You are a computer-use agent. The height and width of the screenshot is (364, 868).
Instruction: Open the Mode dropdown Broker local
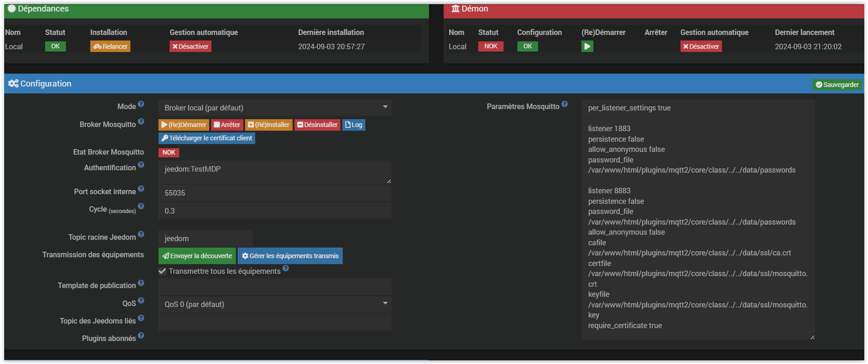tap(275, 108)
